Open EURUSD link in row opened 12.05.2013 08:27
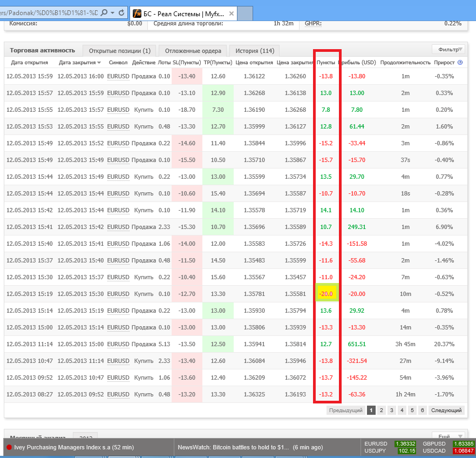The height and width of the screenshot is (458, 476). (x=118, y=394)
